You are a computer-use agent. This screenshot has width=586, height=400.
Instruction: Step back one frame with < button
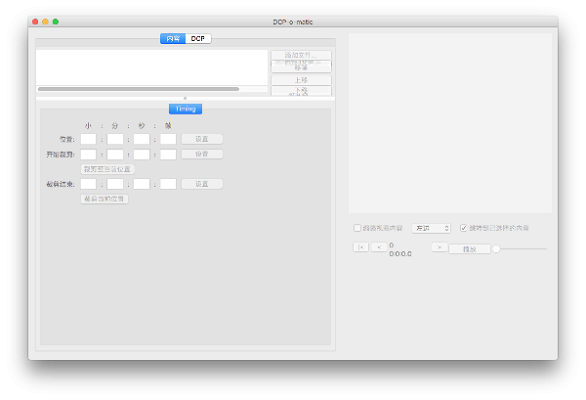tap(379, 247)
